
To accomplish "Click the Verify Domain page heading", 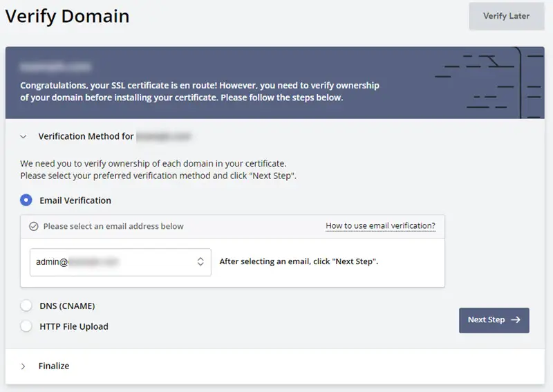I will point(67,17).
